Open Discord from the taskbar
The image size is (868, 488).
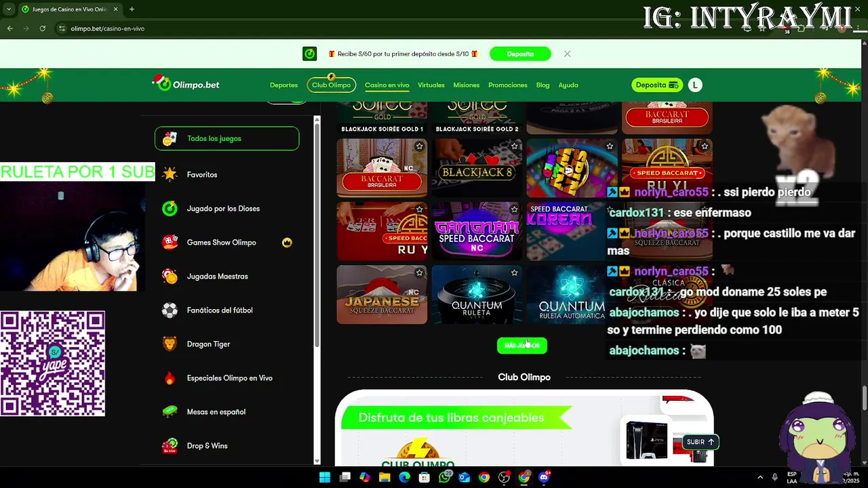click(543, 477)
